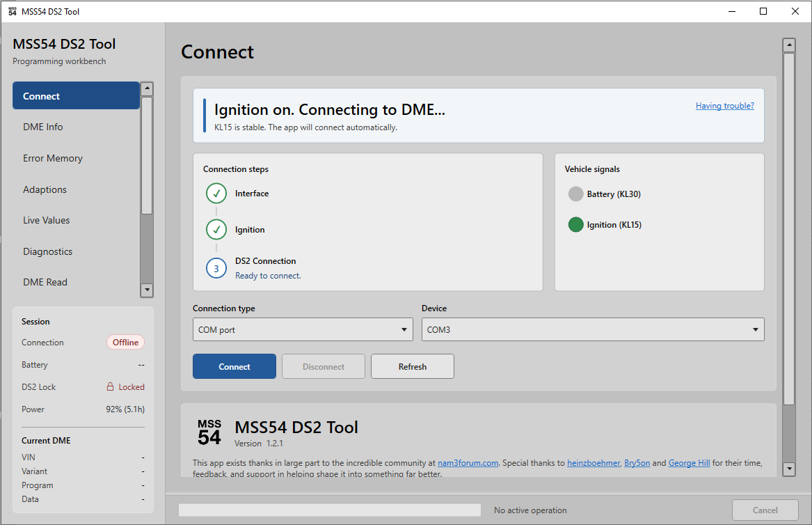The width and height of the screenshot is (812, 525).
Task: Click sidebar scrollbar down arrow
Action: 147,290
